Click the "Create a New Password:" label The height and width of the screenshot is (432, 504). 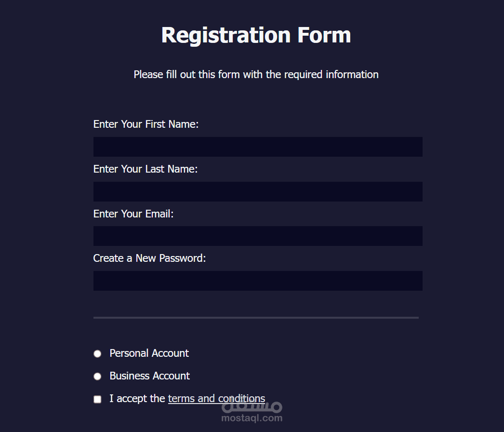coord(149,258)
